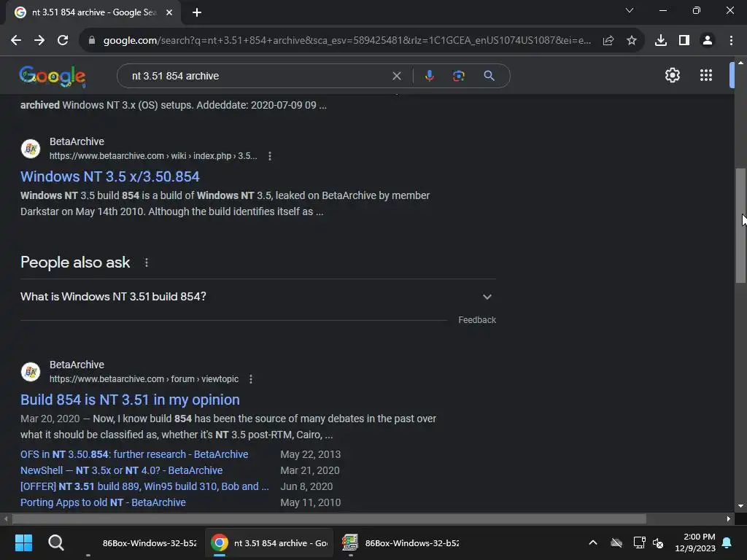Open People also ask options menu
The height and width of the screenshot is (560, 747).
[x=146, y=262]
